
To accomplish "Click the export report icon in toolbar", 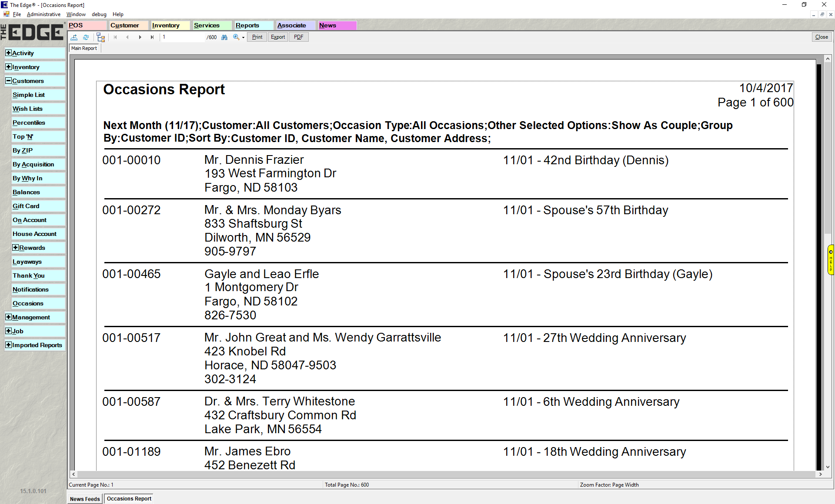I will point(74,37).
